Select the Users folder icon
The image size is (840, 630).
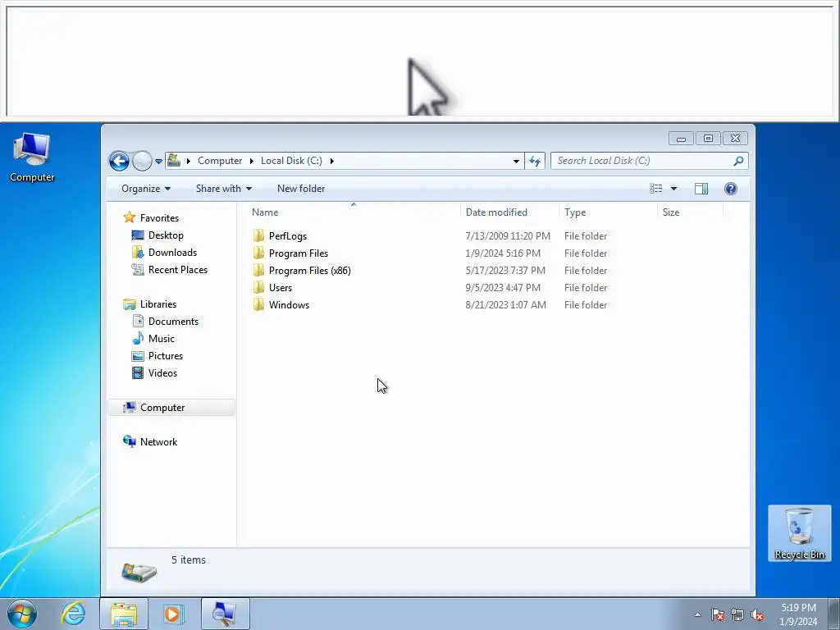click(x=258, y=287)
